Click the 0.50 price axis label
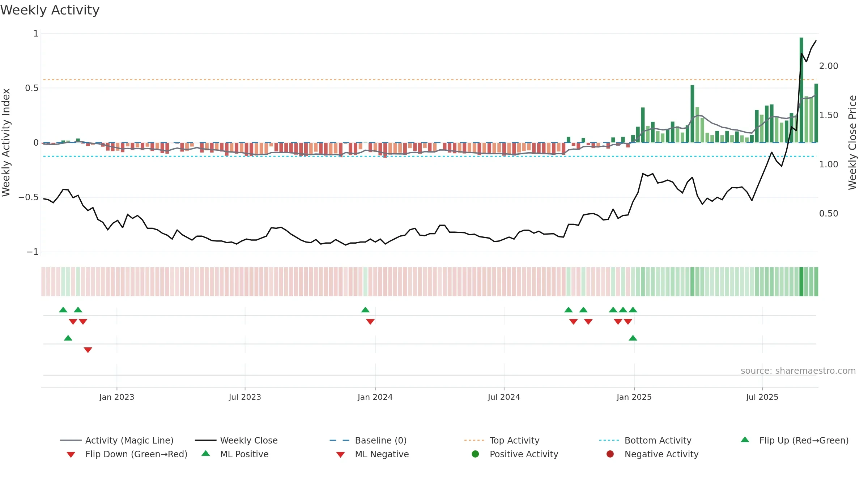 point(829,214)
